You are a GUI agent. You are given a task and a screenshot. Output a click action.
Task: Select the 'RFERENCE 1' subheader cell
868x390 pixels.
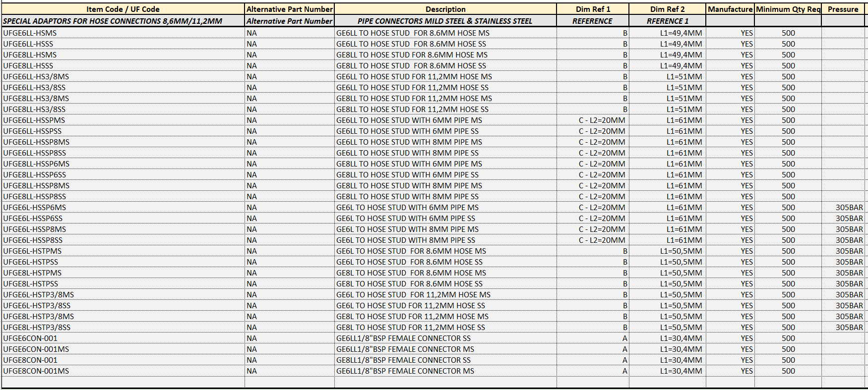pos(667,21)
